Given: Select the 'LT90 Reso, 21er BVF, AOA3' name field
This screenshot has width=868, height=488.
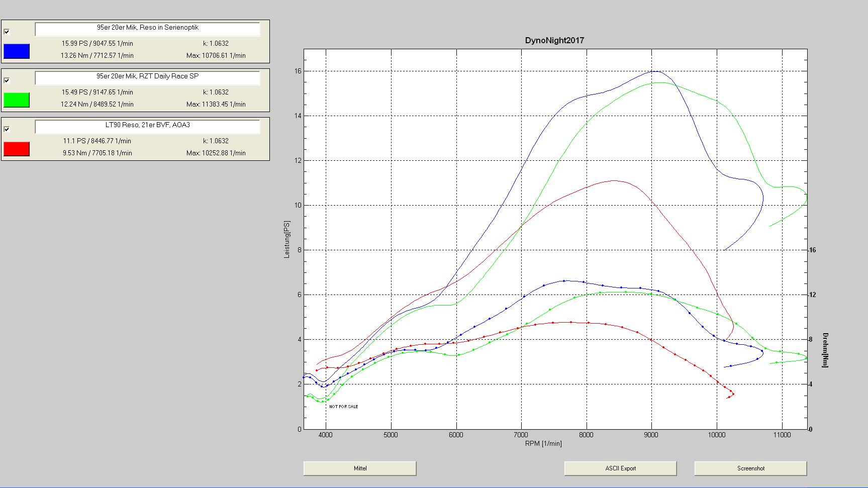Looking at the screenshot, I should 147,127.
